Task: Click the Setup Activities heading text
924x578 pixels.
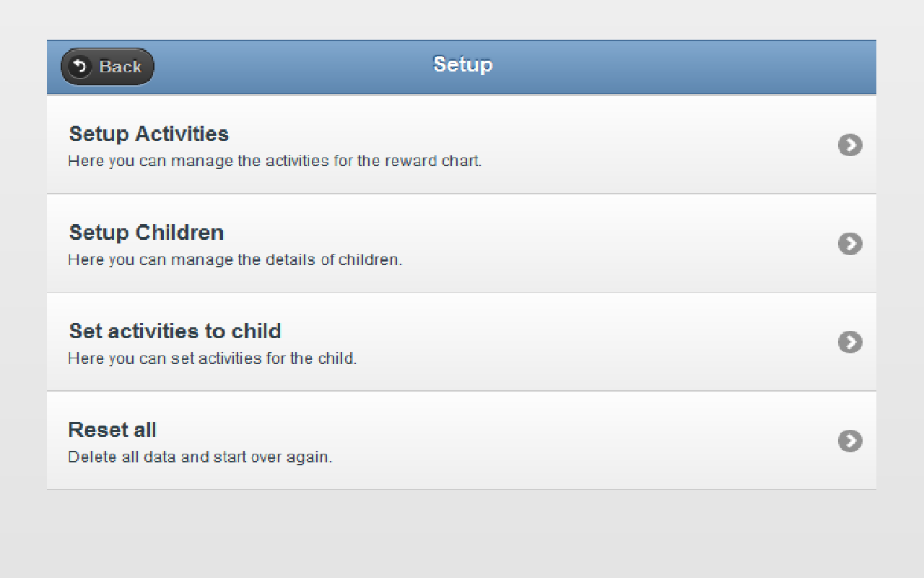Action: [x=148, y=134]
